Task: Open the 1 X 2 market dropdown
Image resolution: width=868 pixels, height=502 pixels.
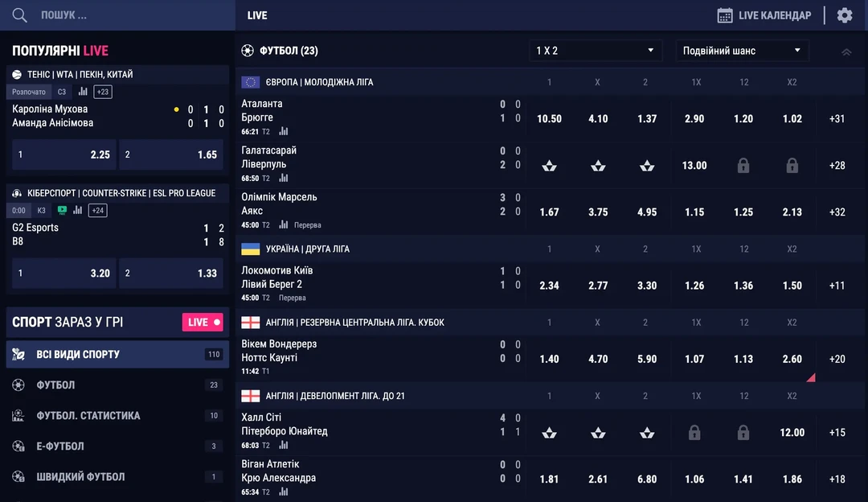Action: click(x=596, y=51)
